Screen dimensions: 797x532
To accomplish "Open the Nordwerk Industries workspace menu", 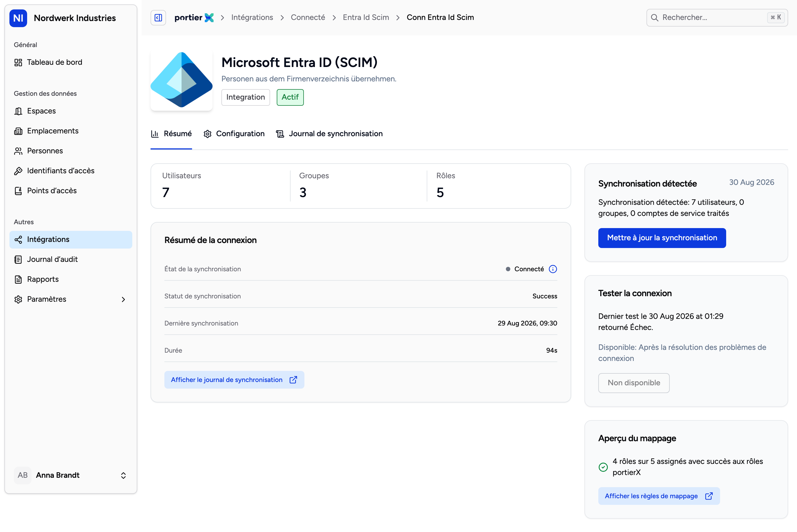I will (x=71, y=18).
